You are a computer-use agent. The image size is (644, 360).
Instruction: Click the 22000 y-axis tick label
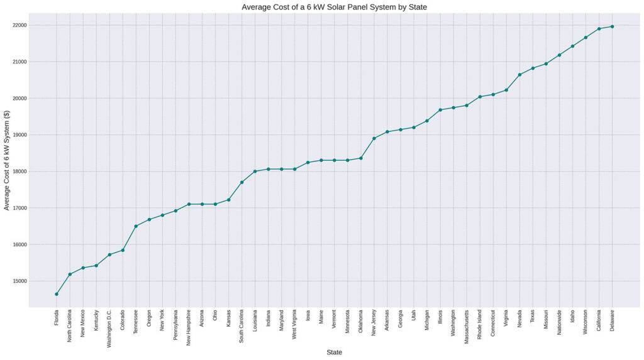coord(19,25)
